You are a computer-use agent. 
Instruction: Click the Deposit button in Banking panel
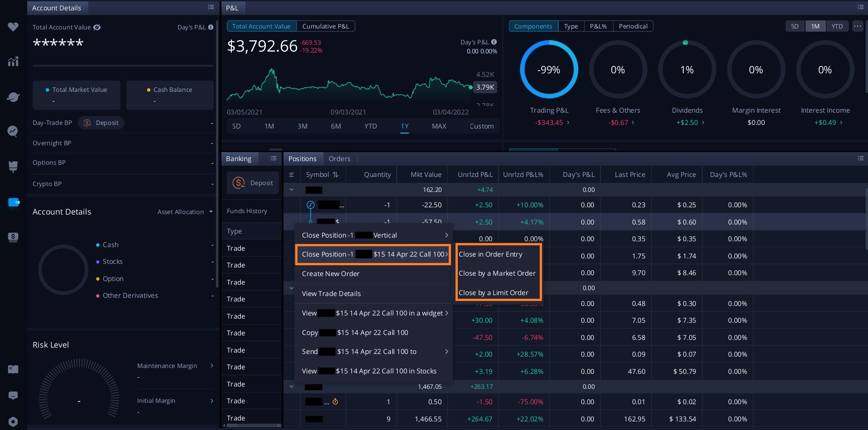tap(253, 183)
